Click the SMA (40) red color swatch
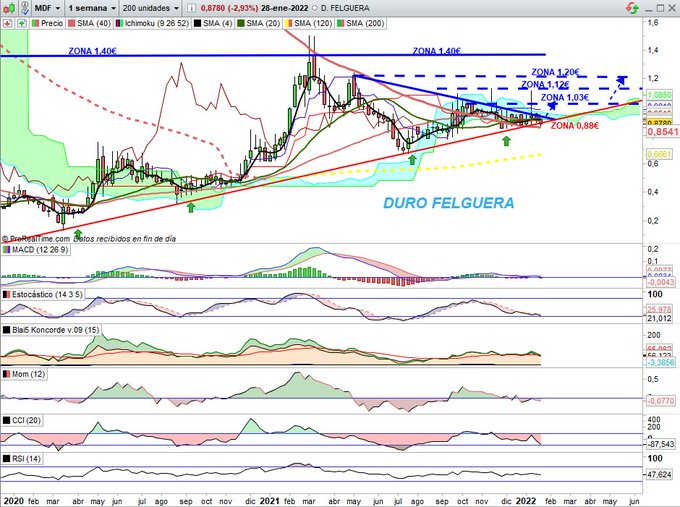Screen dimensions: 680x507 72,23
